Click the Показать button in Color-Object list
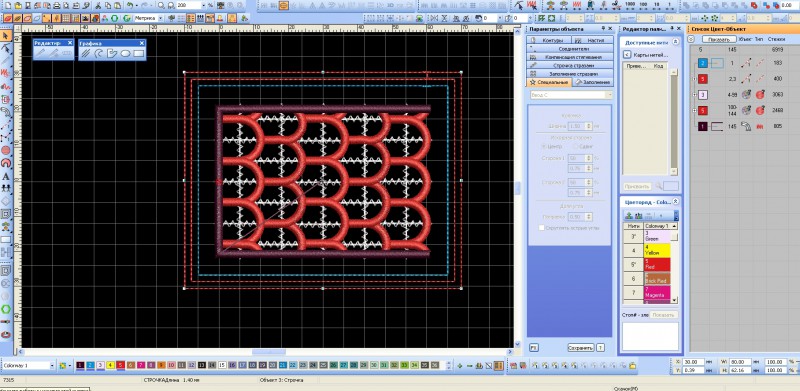This screenshot has height=391, width=800. pos(719,39)
